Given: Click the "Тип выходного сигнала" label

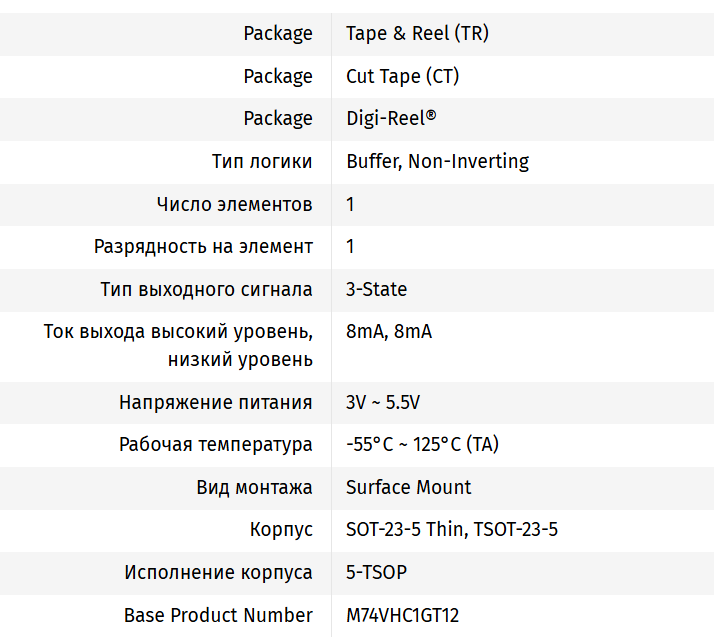Looking at the screenshot, I should tap(206, 289).
